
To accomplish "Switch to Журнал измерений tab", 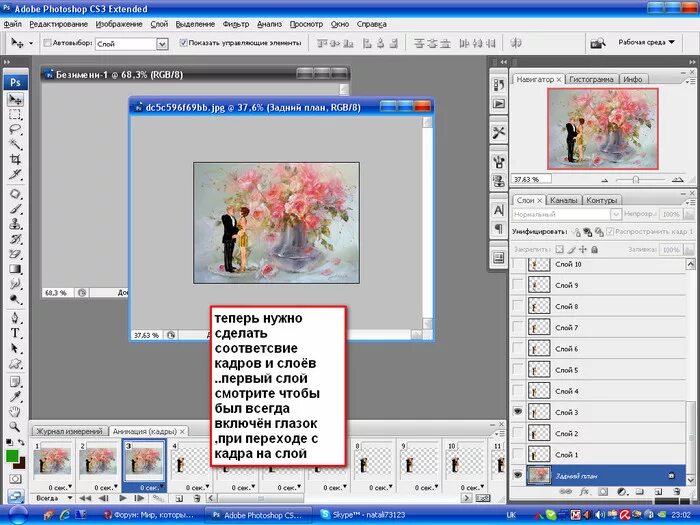I will (x=70, y=431).
